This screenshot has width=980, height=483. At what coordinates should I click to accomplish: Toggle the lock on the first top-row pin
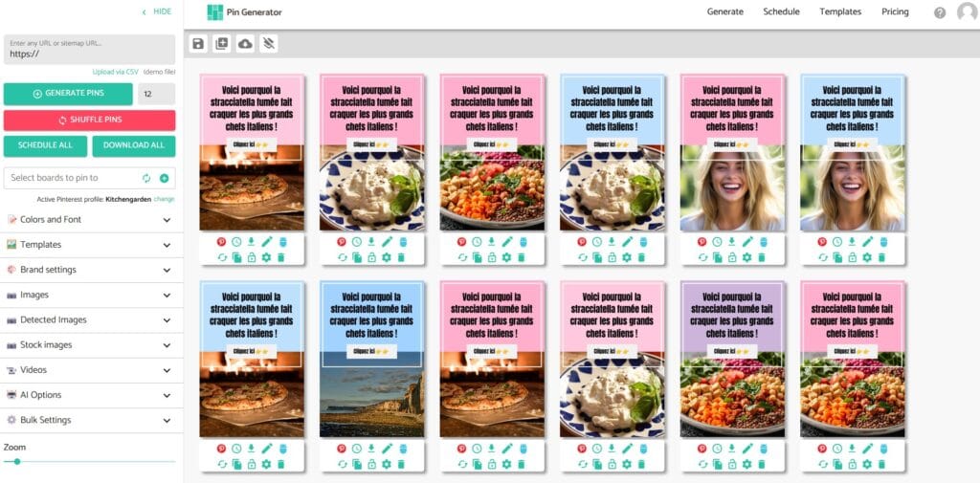coord(252,257)
